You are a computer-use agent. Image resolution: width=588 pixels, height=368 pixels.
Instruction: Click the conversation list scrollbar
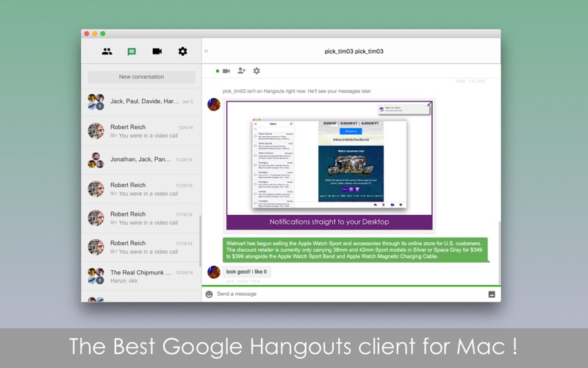(200, 241)
